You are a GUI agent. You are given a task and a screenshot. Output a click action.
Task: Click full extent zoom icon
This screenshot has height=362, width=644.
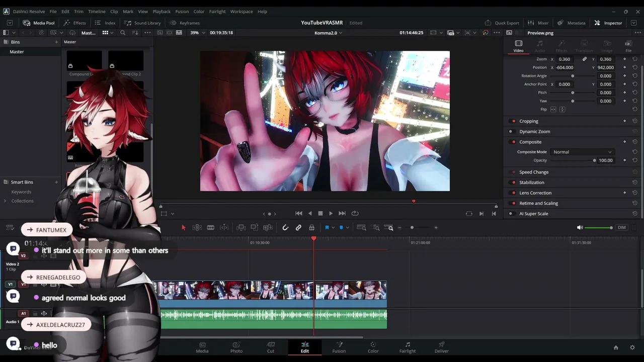click(361, 228)
